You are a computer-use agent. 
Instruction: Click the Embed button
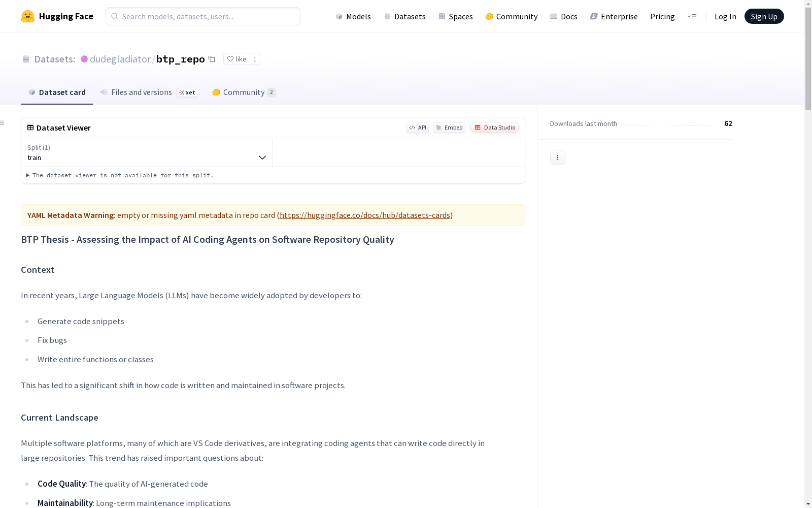(449, 128)
